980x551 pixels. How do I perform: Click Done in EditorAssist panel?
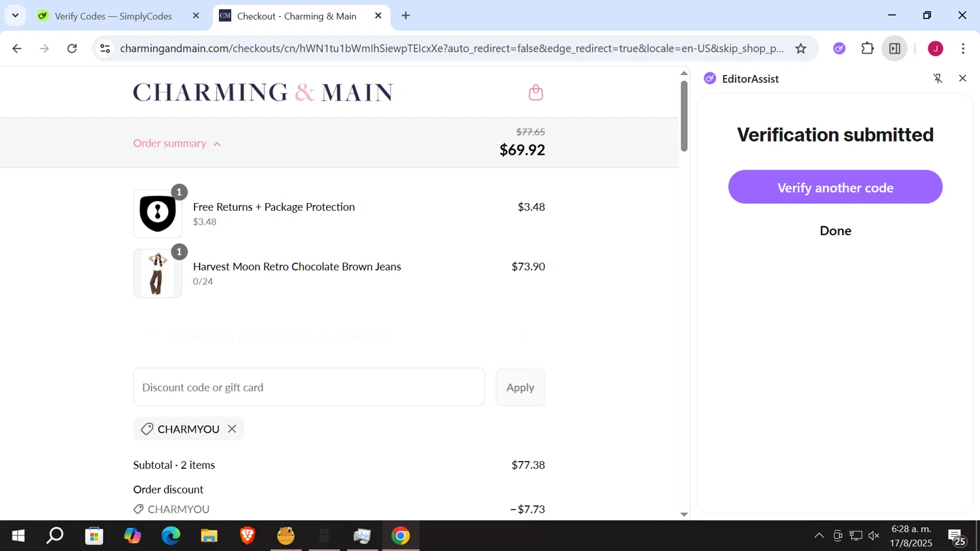coord(835,230)
